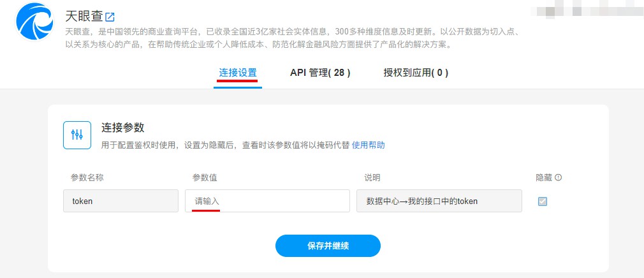
Task: Switch to the 连接设置 tab
Action: pos(238,73)
